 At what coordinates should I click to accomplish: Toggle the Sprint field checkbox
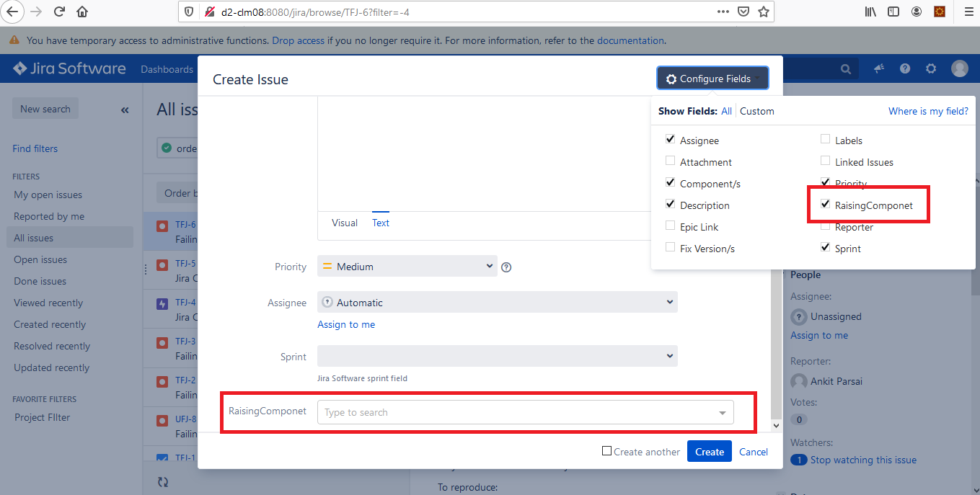[x=826, y=248]
